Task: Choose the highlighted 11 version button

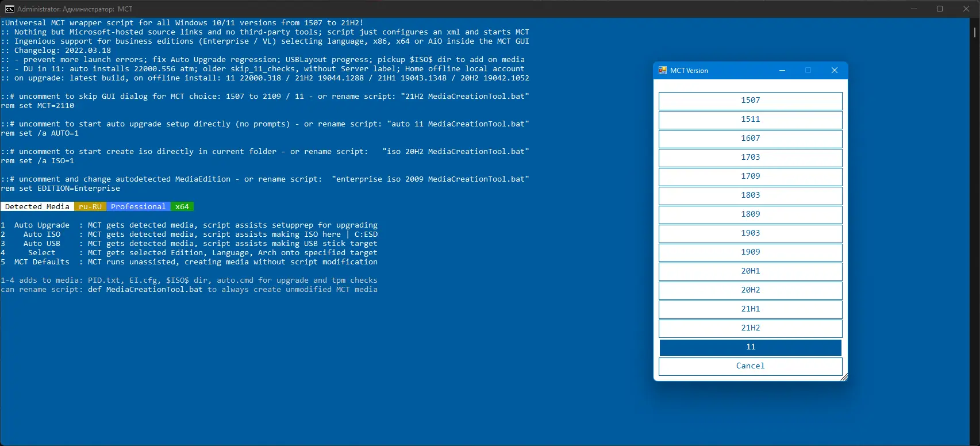Action: (750, 347)
